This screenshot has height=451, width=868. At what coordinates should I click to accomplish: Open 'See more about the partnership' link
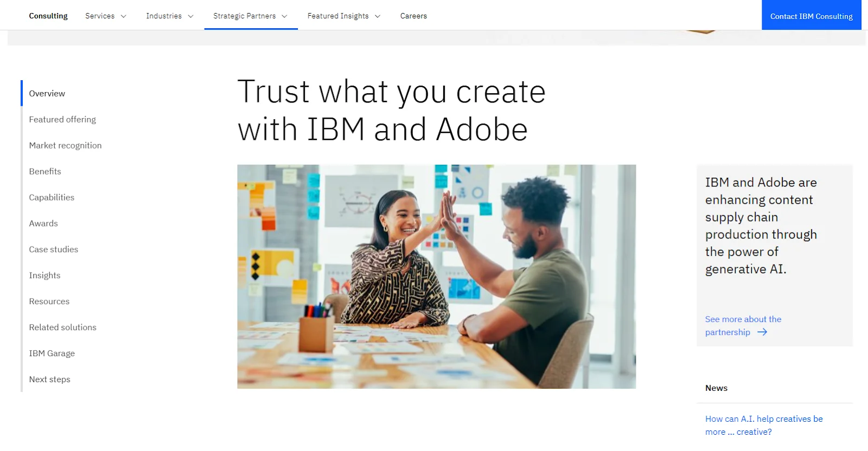point(743,325)
